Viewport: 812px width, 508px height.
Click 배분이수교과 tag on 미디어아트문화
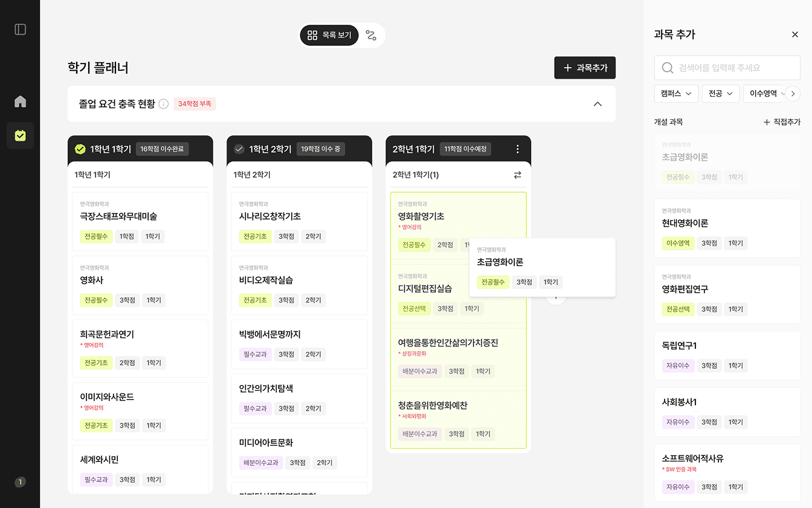pyautogui.click(x=260, y=463)
